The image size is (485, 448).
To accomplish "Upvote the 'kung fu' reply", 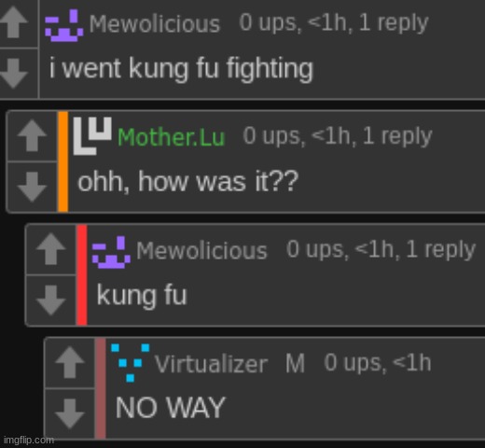I will pos(51,249).
